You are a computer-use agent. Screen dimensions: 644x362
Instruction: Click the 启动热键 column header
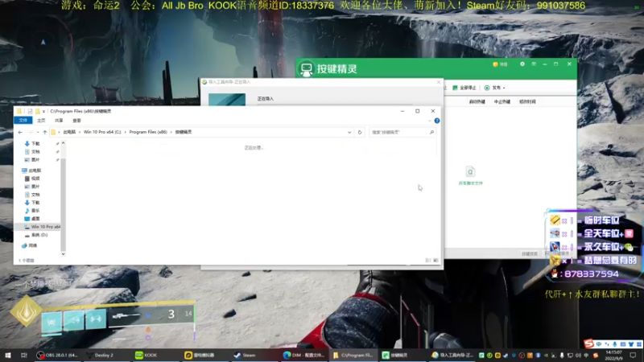(477, 102)
